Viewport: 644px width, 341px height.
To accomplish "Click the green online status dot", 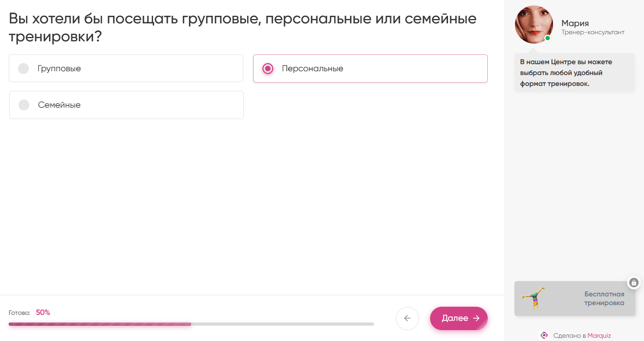I will pos(548,38).
